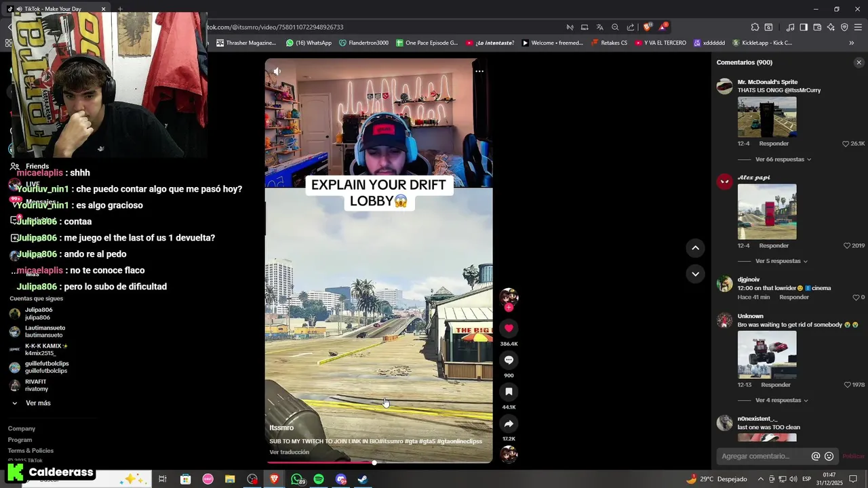Mute the TikTok video sound
The image size is (868, 488).
277,71
